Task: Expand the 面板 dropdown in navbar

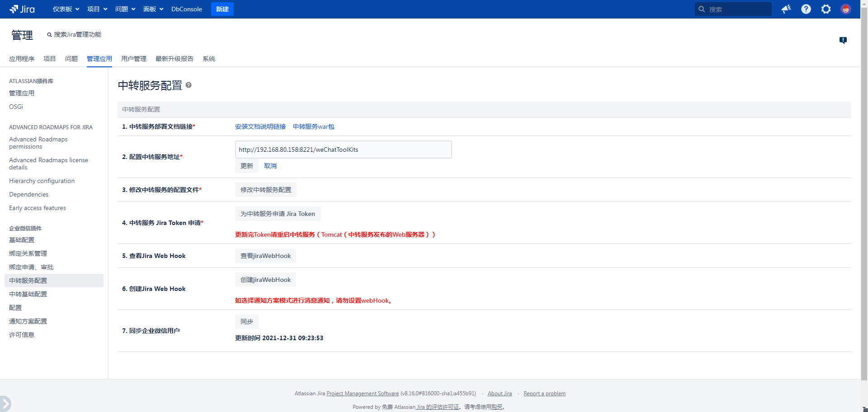Action: (153, 9)
